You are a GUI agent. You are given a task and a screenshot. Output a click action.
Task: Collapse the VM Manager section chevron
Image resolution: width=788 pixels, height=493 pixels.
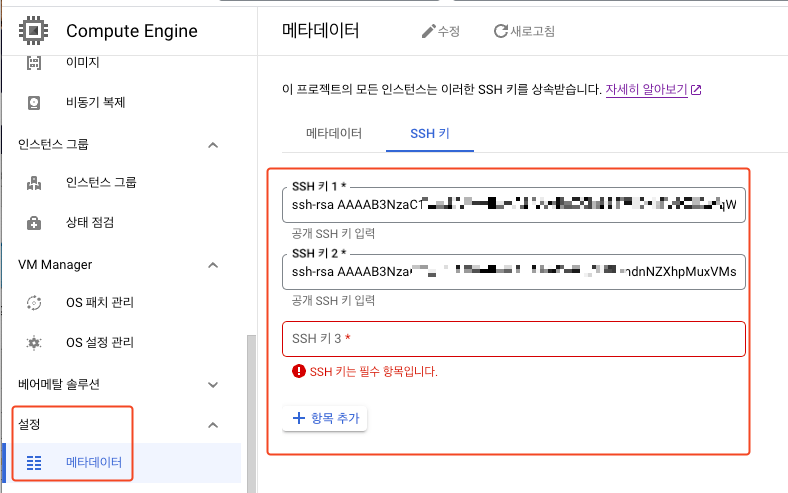pos(213,265)
